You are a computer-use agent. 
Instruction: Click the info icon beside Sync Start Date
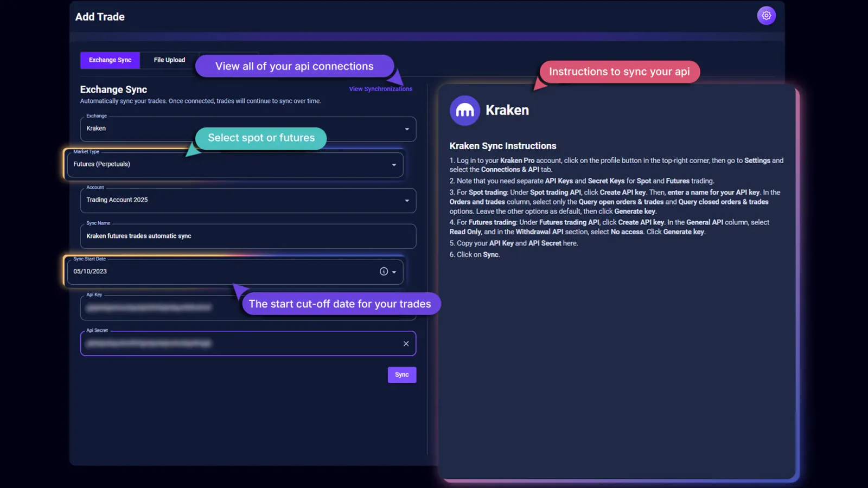(x=384, y=271)
